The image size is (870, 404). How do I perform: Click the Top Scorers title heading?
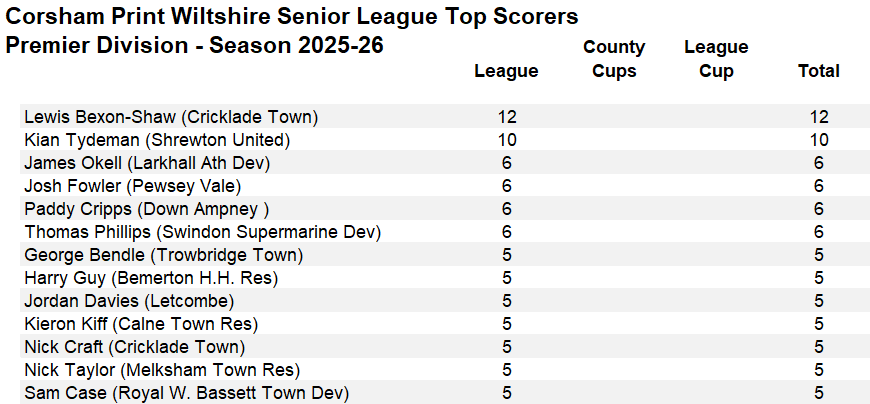(x=292, y=17)
